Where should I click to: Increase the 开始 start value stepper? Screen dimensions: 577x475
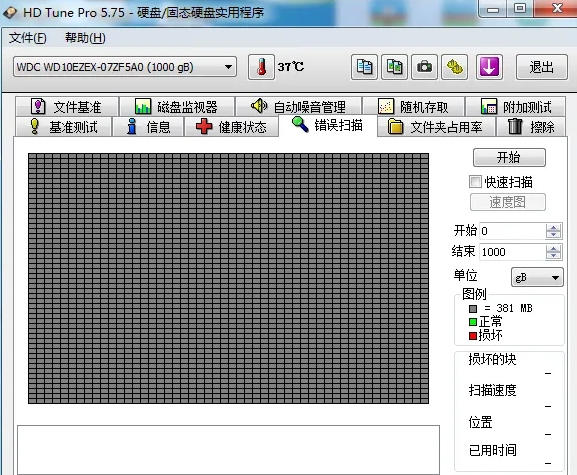(553, 227)
